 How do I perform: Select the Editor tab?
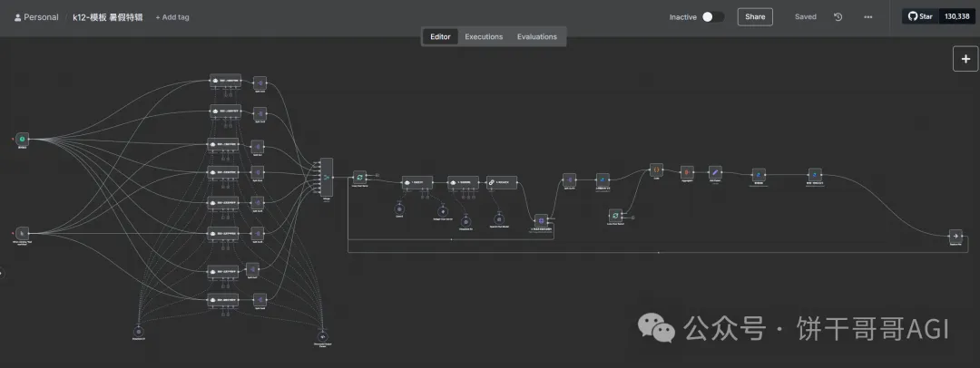[440, 36]
